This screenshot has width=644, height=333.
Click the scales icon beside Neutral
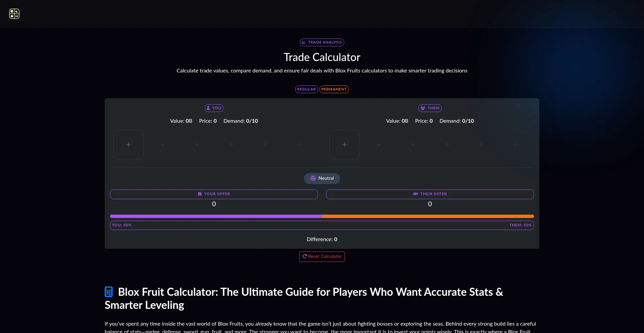pos(313,178)
